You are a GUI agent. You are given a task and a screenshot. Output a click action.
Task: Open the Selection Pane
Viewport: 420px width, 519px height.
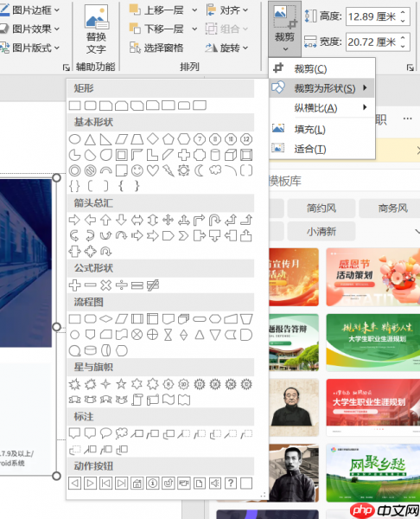pyautogui.click(x=156, y=48)
